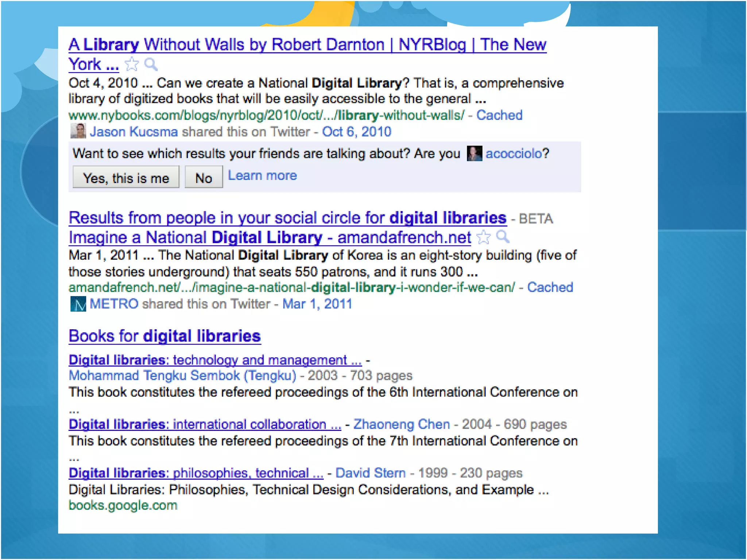Click preview magnifier next to amandafrench.net
747x560 pixels.
(x=503, y=237)
